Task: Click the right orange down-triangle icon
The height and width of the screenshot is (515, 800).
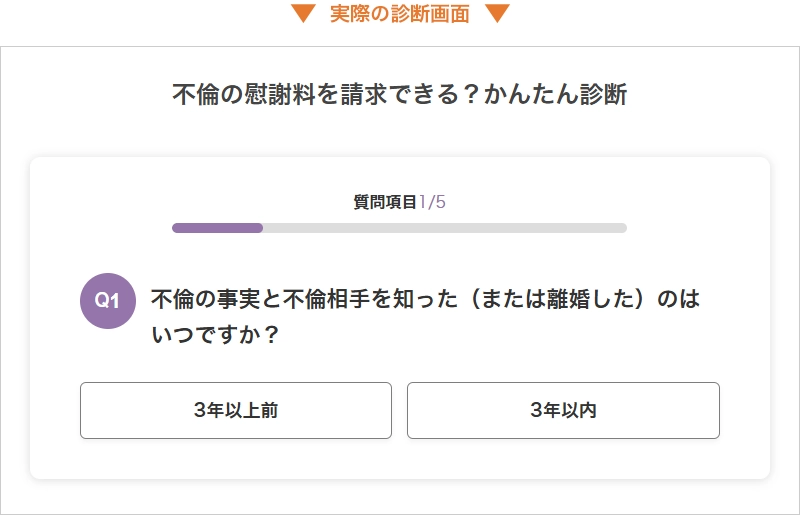Action: pos(497,14)
